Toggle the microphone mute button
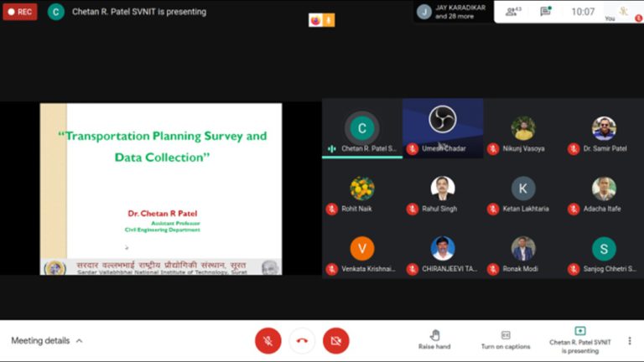The width and height of the screenshot is (644, 362). point(267,341)
